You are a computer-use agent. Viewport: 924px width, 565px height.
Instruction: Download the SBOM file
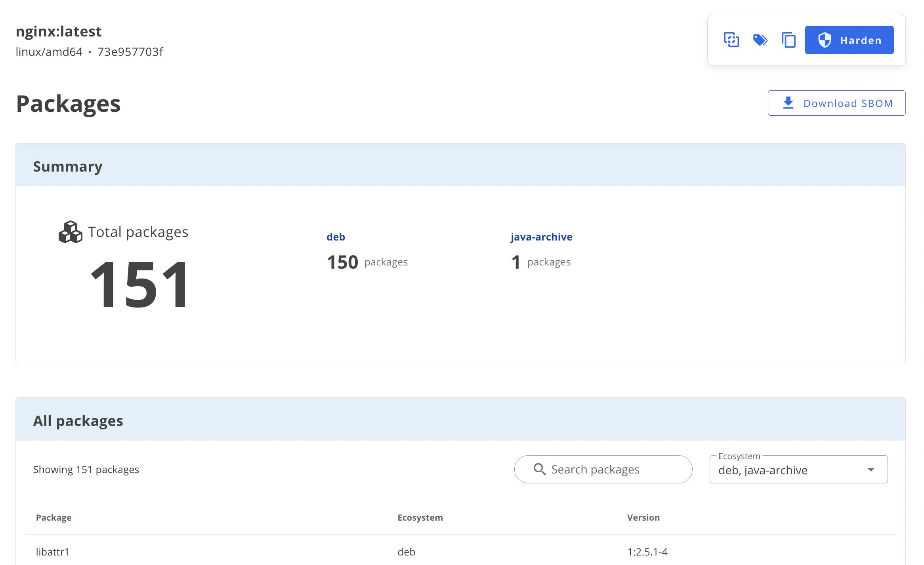point(836,103)
